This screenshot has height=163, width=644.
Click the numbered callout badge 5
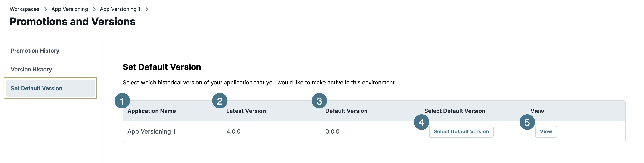tap(527, 122)
